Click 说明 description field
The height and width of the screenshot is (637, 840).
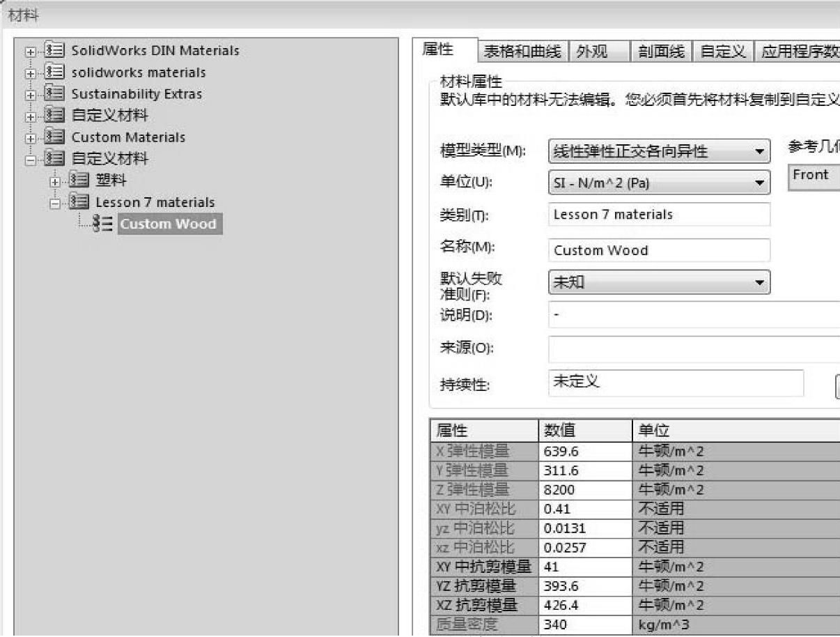[694, 314]
